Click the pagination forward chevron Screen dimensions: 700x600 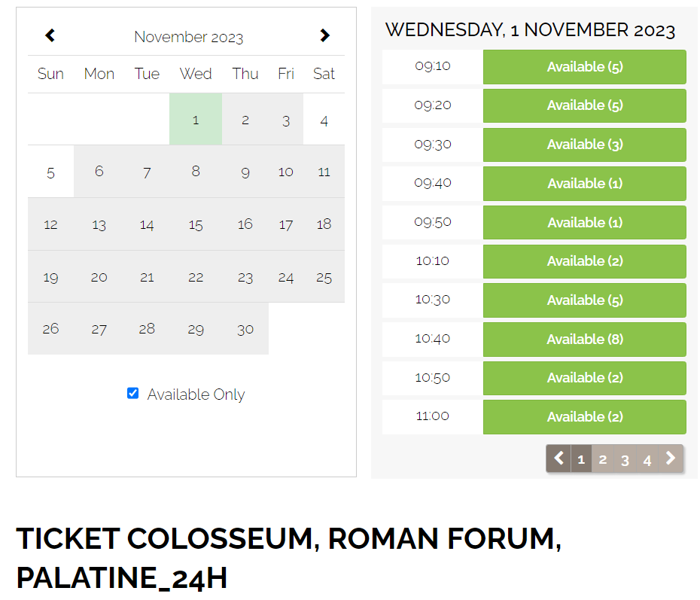[x=671, y=458]
